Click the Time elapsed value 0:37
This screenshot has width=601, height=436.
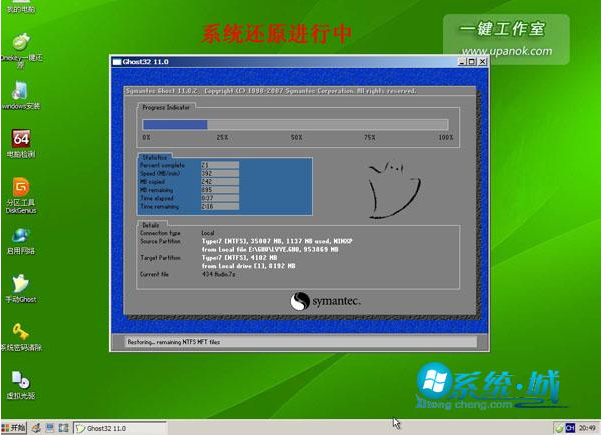point(220,198)
